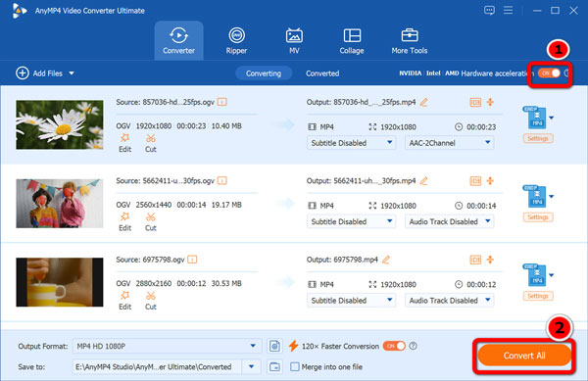Toggle Hardware acceleration switch
Image resolution: width=588 pixels, height=381 pixels.
tap(549, 73)
